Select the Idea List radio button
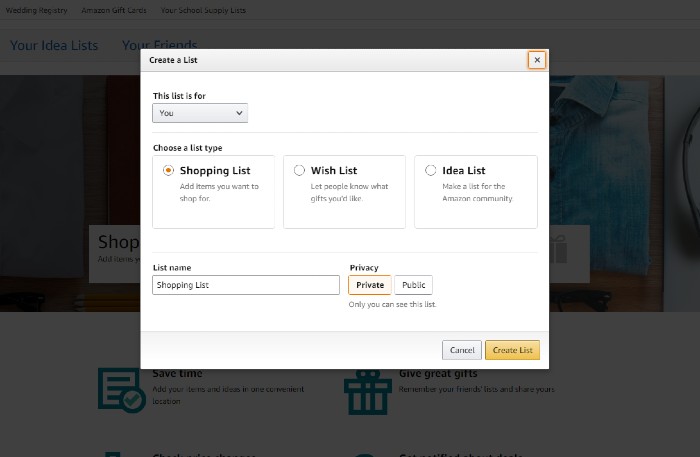 click(x=430, y=170)
